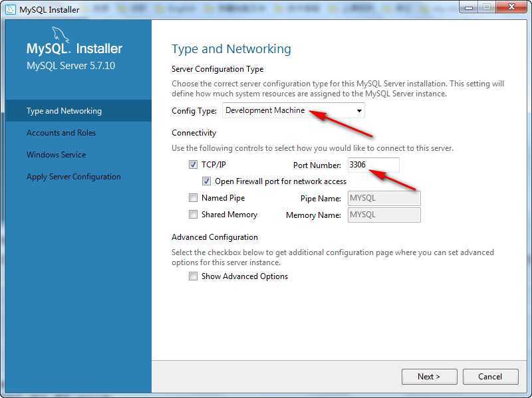The width and height of the screenshot is (532, 398).
Task: Open the Config Type dropdown
Action: pyautogui.click(x=293, y=110)
